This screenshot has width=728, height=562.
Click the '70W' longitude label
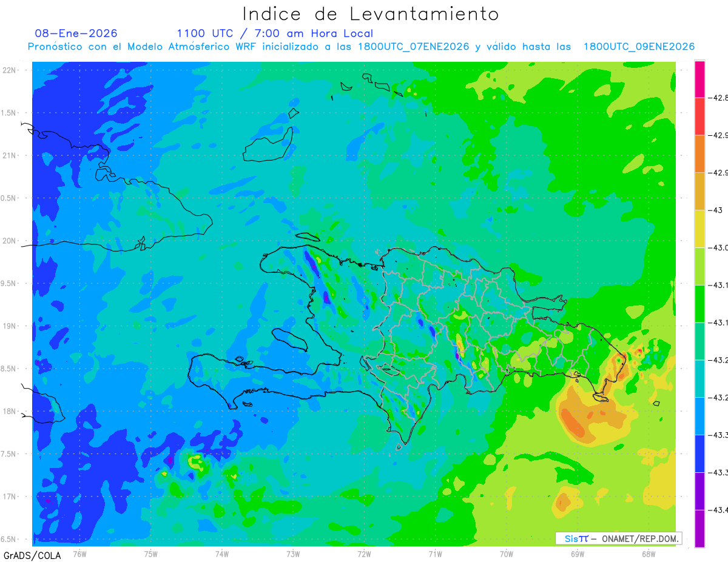point(507,554)
